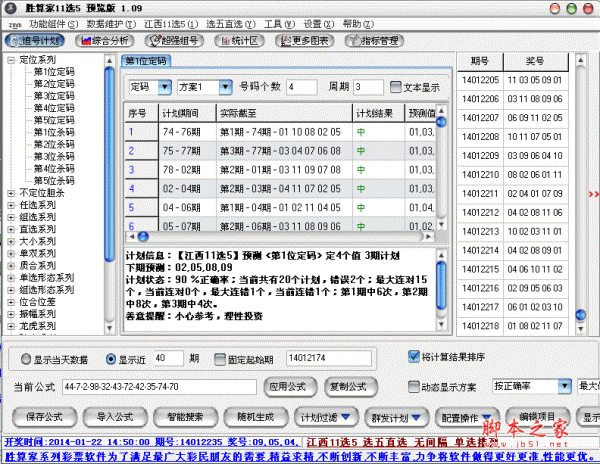Click the 当前公式 input field

[x=159, y=387]
